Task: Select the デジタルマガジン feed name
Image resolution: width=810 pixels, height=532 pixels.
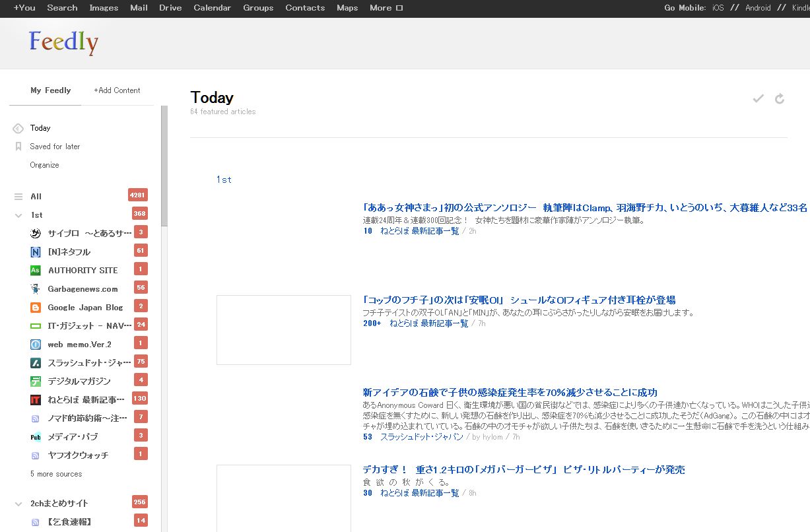Action: coord(79,382)
